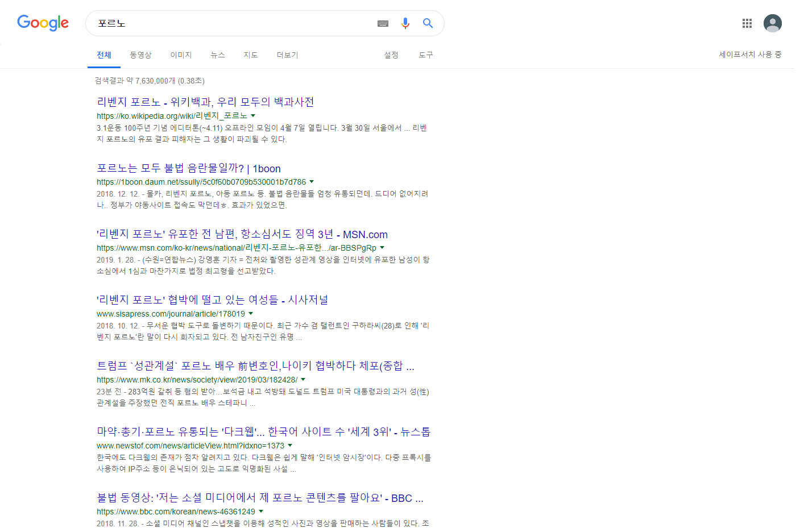This screenshot has height=532, width=808.
Task: Expand the arrow next to newstof.com URL
Action: click(x=290, y=445)
